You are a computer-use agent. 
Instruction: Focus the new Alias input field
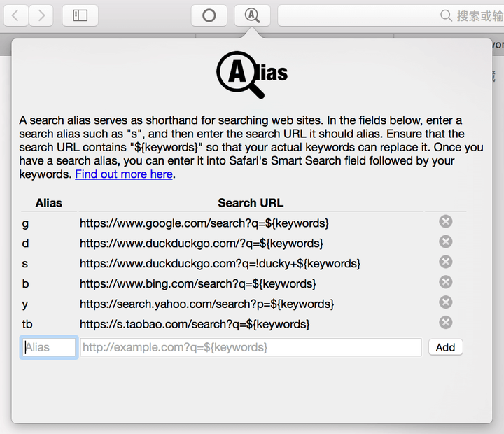click(49, 347)
